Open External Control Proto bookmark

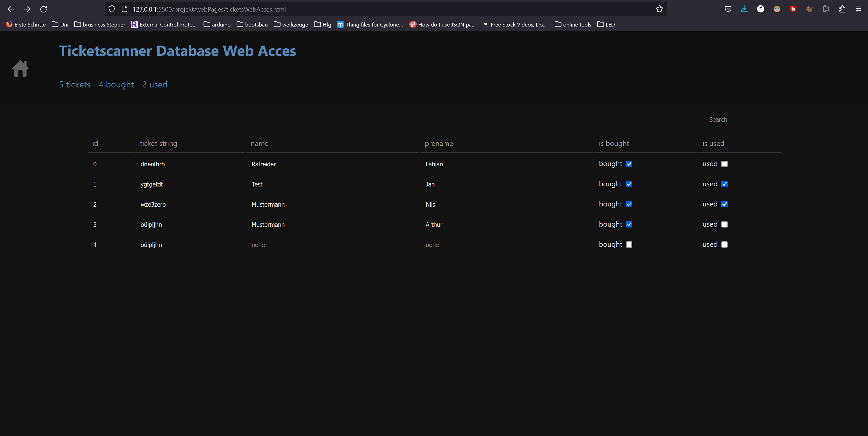pos(164,24)
